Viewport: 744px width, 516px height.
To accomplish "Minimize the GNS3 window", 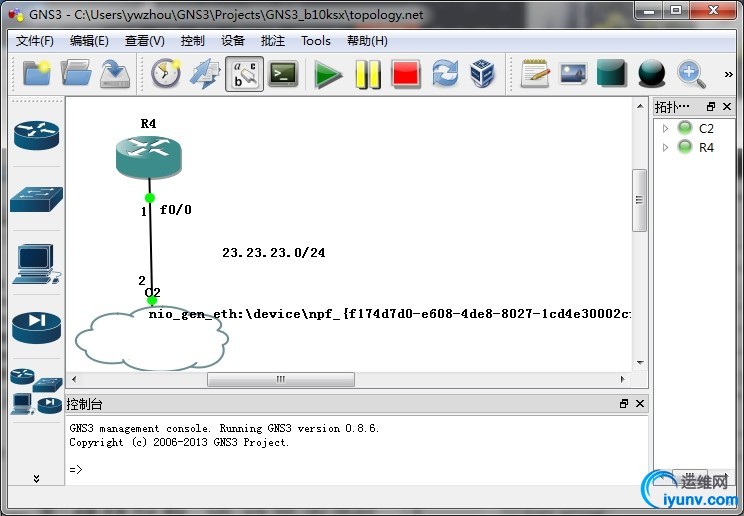I will tap(649, 10).
